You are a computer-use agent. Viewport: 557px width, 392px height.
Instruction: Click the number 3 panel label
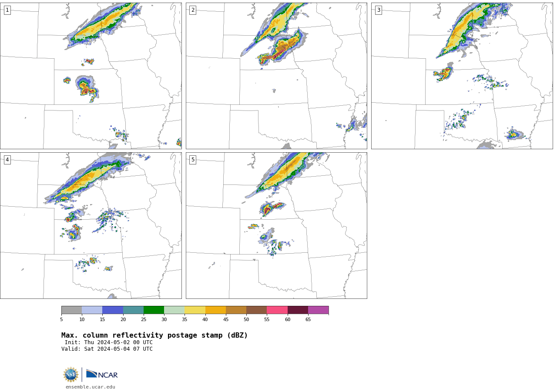click(378, 10)
